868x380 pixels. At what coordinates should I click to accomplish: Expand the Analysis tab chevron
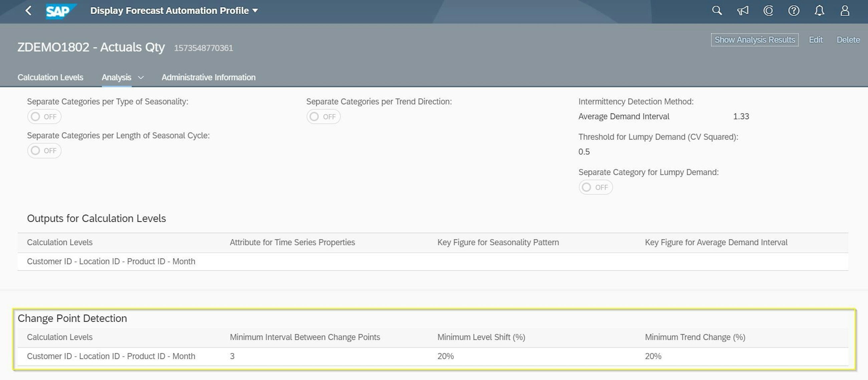141,78
